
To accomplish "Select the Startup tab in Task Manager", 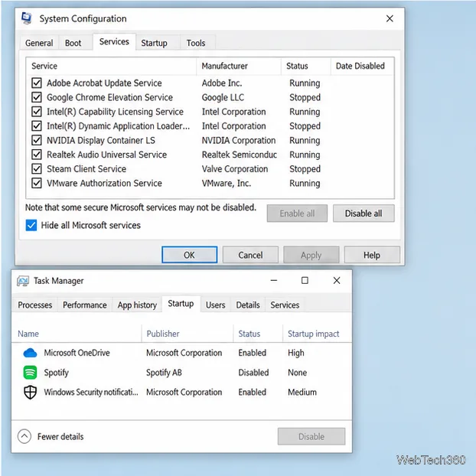I will click(181, 304).
